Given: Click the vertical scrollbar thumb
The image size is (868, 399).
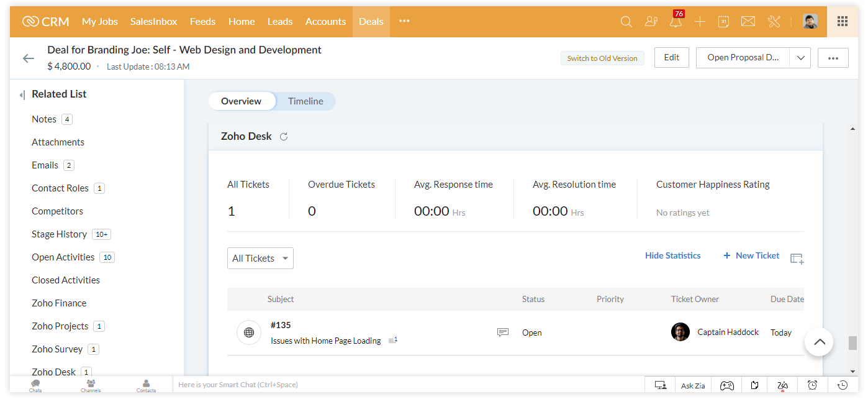Looking at the screenshot, I should click(852, 343).
